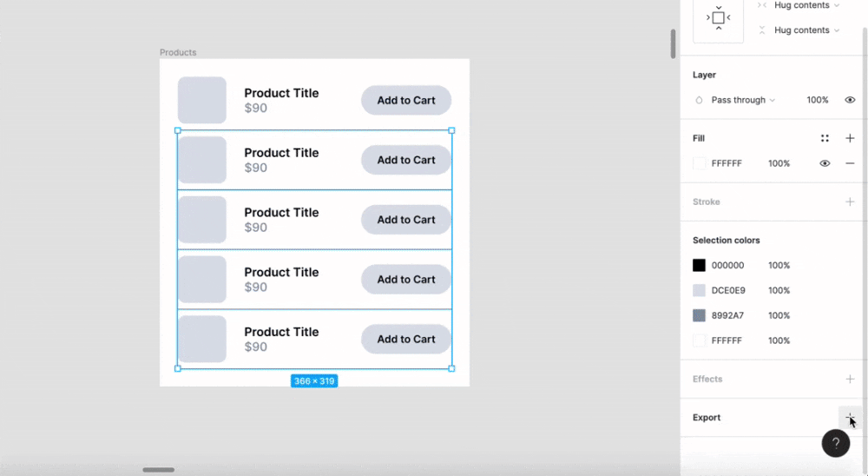Image resolution: width=868 pixels, height=476 pixels.
Task: Click the second row Add to Cart button
Action: (x=406, y=160)
